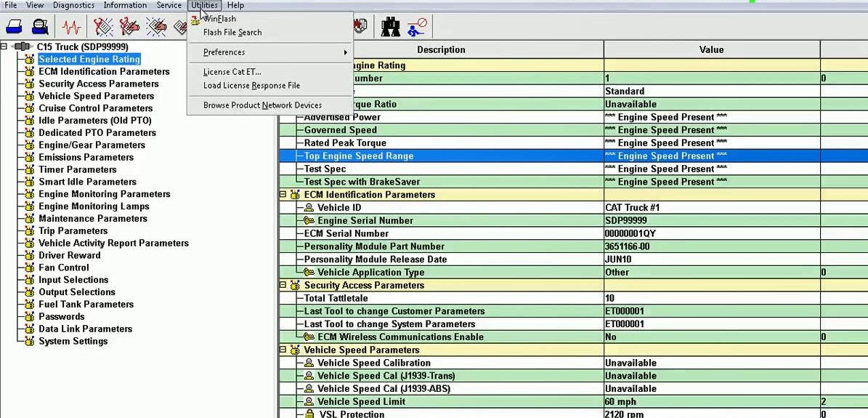Expand the Preferences submenu arrow
The width and height of the screenshot is (868, 418).
coord(346,52)
